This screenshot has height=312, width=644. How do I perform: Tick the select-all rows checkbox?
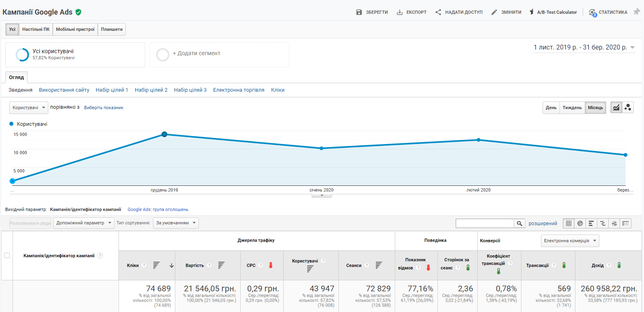(7, 255)
